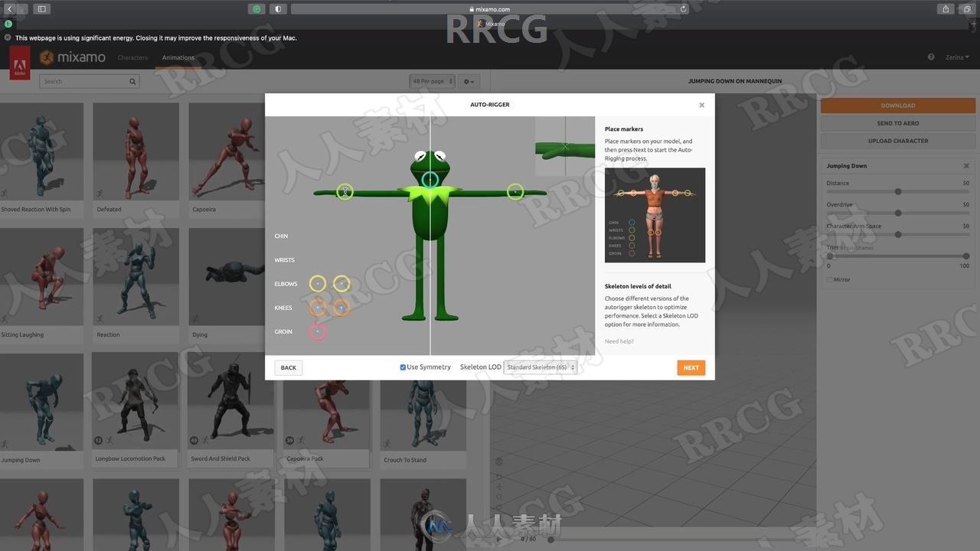Open the help question mark icon

click(x=931, y=57)
